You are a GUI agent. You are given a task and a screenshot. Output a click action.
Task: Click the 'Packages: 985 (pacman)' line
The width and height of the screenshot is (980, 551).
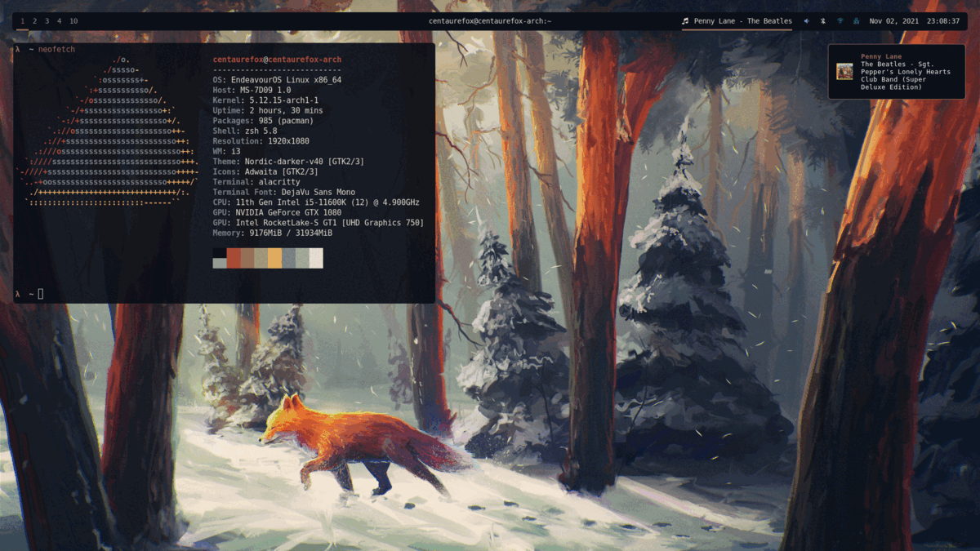click(x=263, y=121)
